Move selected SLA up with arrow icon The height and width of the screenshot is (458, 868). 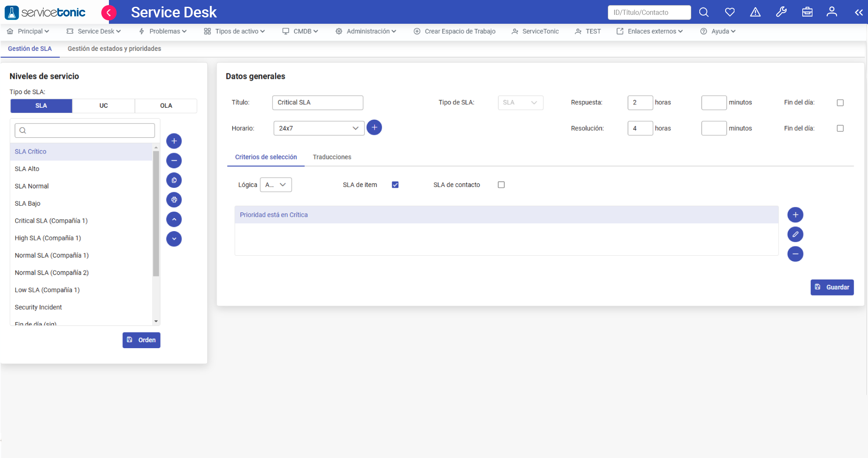click(174, 219)
